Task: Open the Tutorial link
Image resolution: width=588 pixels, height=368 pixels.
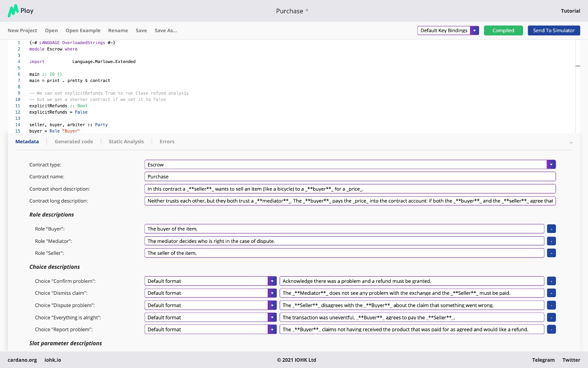Action: [x=571, y=11]
